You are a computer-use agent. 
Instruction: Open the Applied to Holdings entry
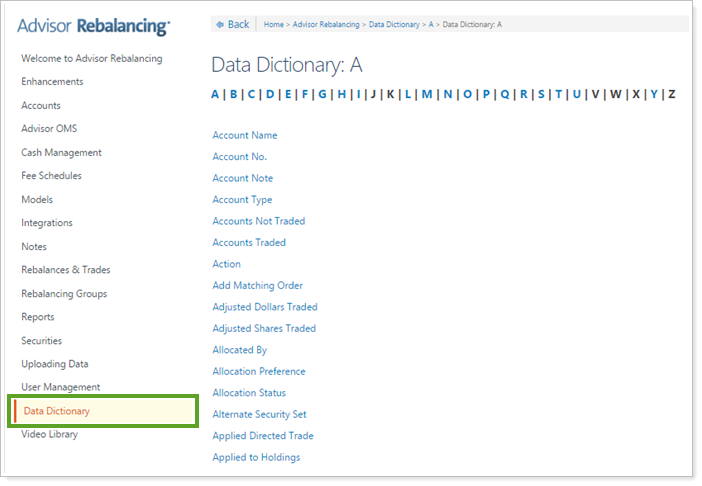256,457
